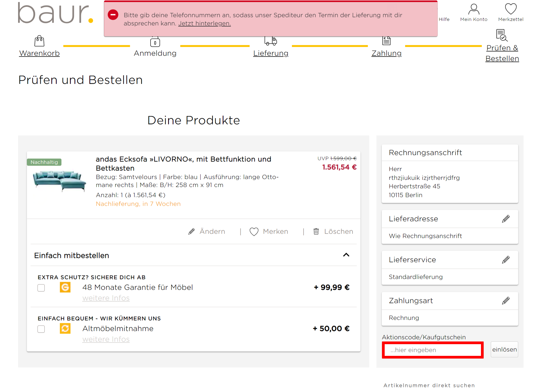The image size is (548, 392).
Task: Open the Hilfe link
Action: pos(444,19)
